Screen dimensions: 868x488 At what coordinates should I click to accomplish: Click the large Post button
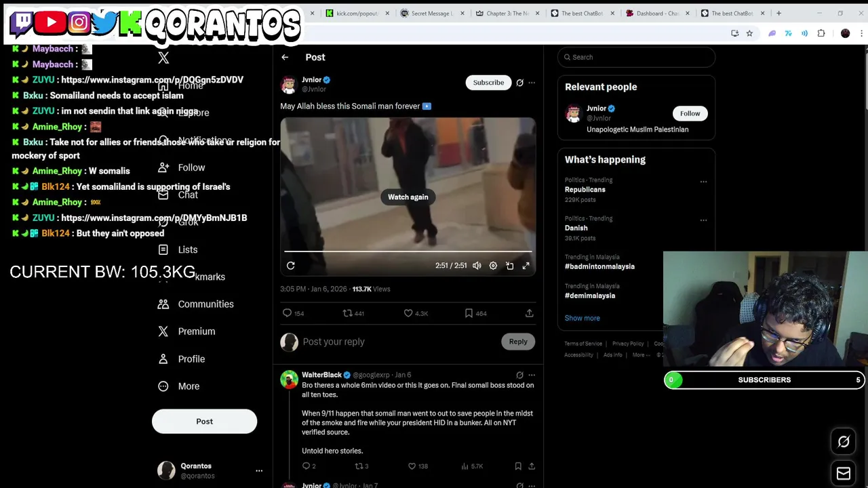204,422
